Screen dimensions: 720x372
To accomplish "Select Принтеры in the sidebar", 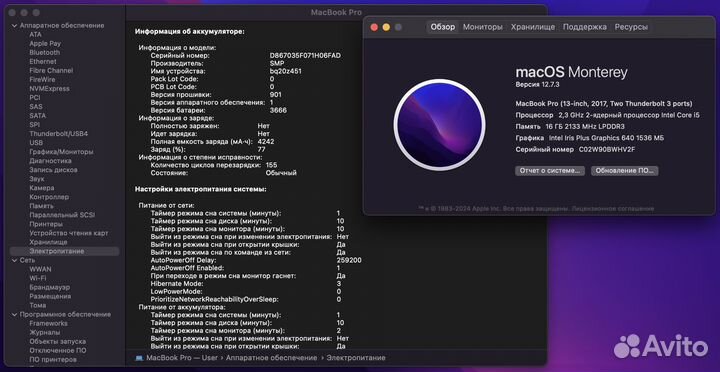I will pos(46,224).
